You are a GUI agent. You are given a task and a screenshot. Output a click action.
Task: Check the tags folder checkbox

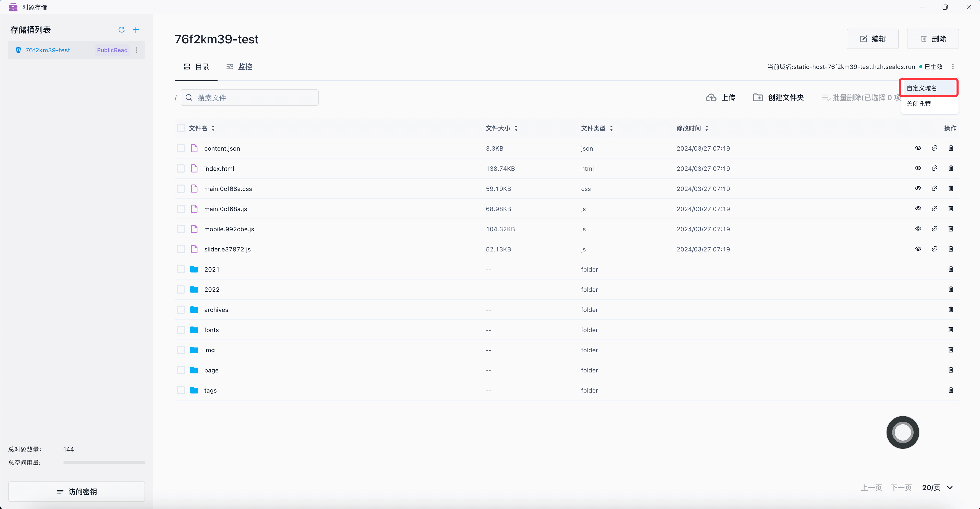(181, 390)
